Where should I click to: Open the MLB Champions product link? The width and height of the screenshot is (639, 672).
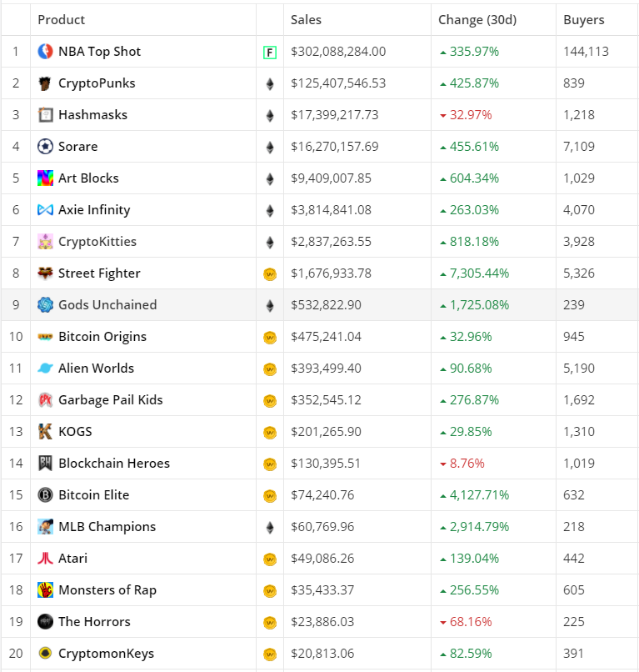(x=107, y=527)
